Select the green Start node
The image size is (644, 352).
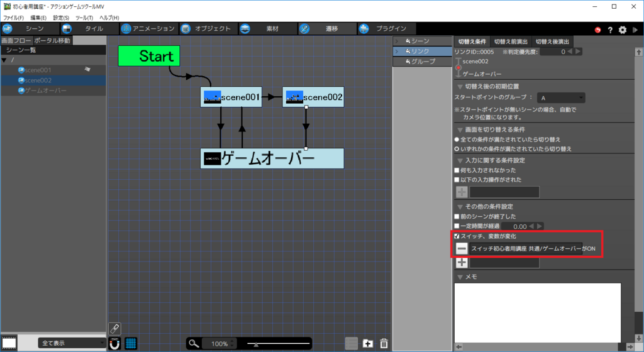click(x=149, y=56)
